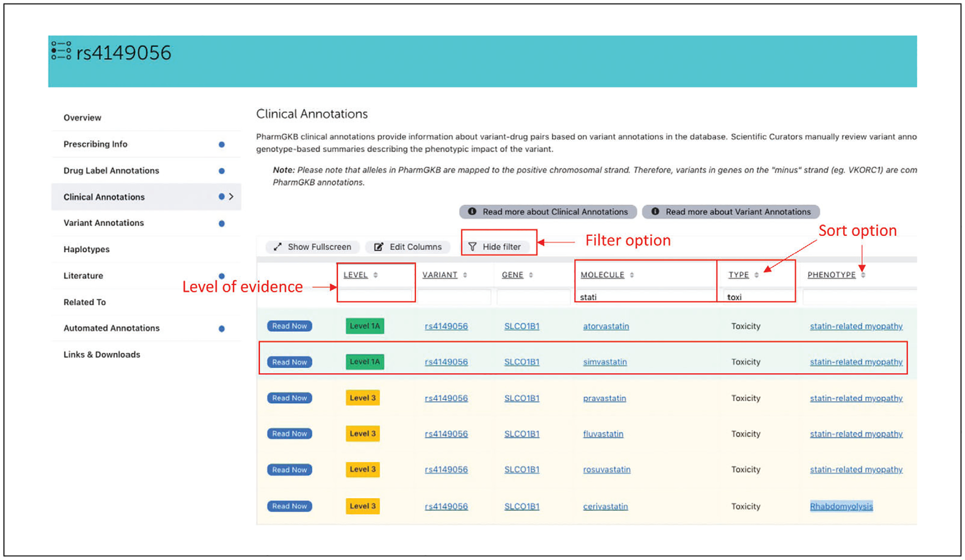Focus the GENE filter input
Viewport: 965px width, 560px height.
534,297
